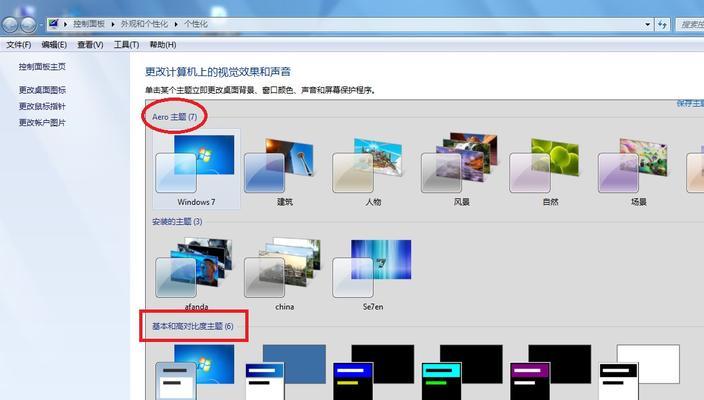Open 更改帐户图片 link
The width and height of the screenshot is (704, 400).
tap(42, 123)
